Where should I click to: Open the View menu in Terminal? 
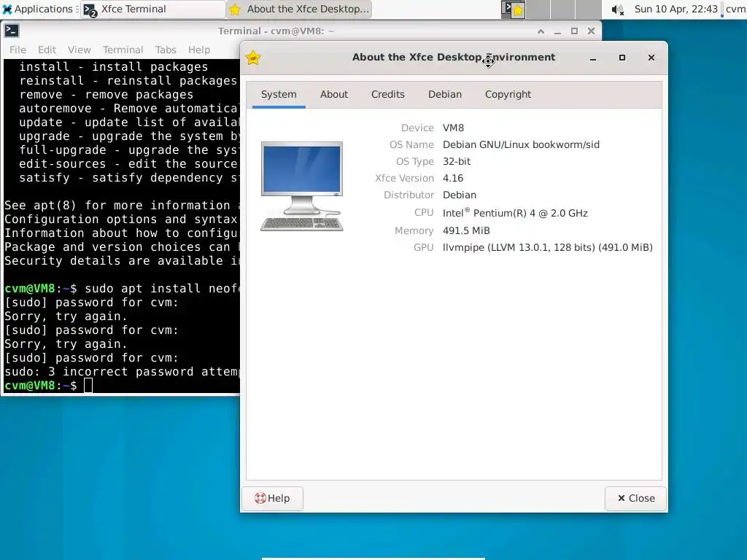click(79, 50)
